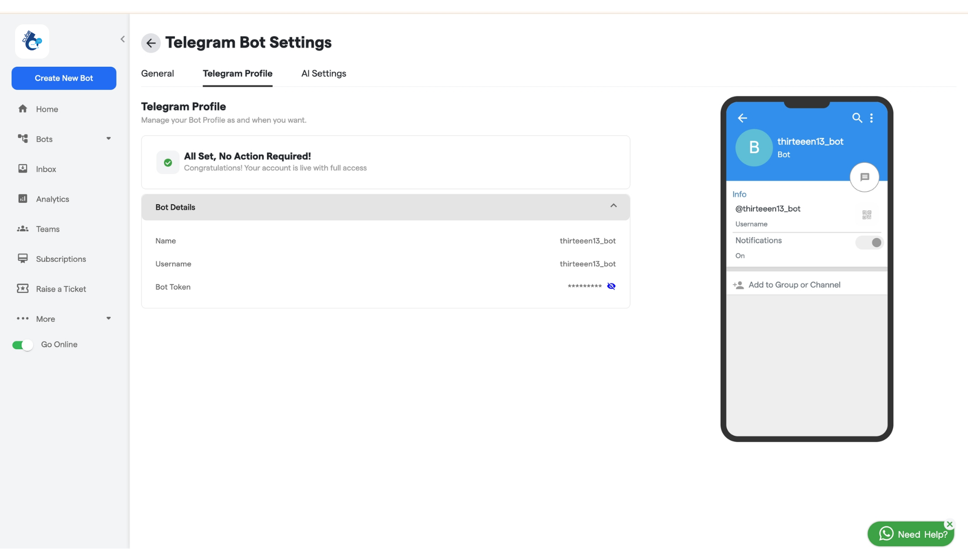968x560 pixels.
Task: Click the All Set, No Action Required! heading
Action: click(247, 156)
